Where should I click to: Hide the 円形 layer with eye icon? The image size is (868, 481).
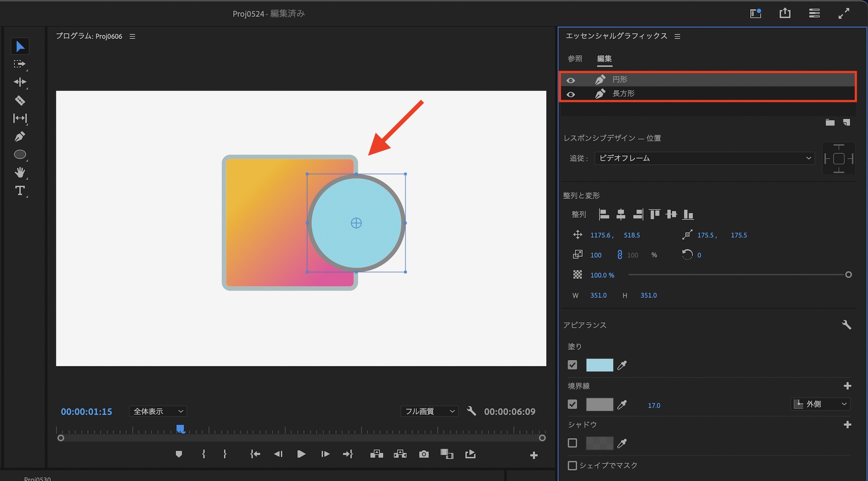click(571, 80)
